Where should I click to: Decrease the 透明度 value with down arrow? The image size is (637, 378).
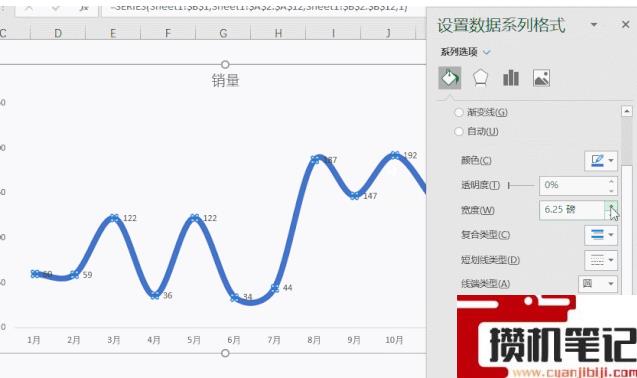tap(611, 190)
